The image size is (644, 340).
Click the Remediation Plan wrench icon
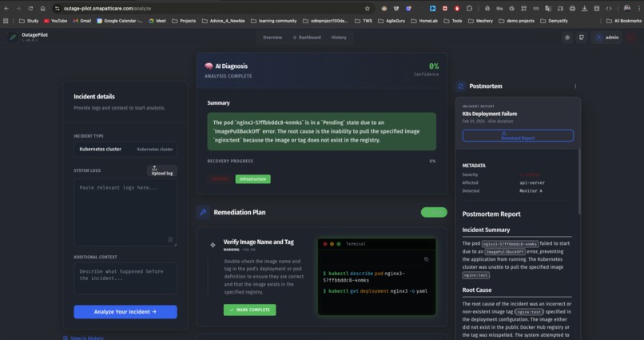coord(203,213)
